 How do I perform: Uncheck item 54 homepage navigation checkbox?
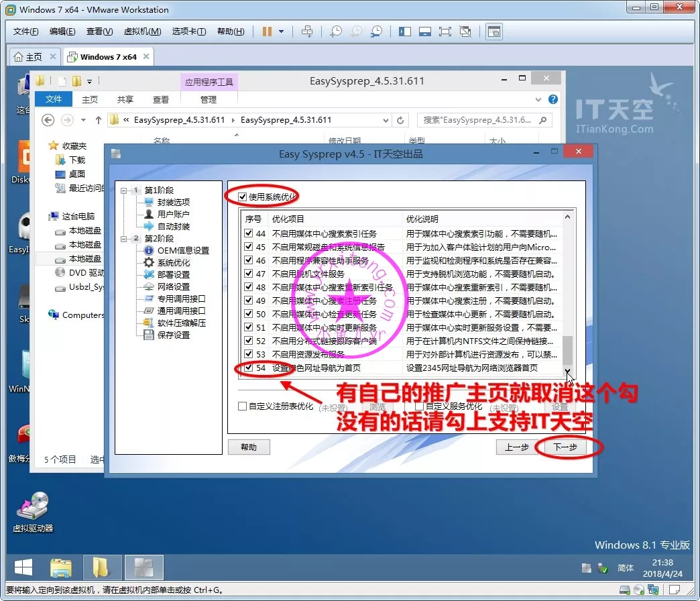coord(249,368)
